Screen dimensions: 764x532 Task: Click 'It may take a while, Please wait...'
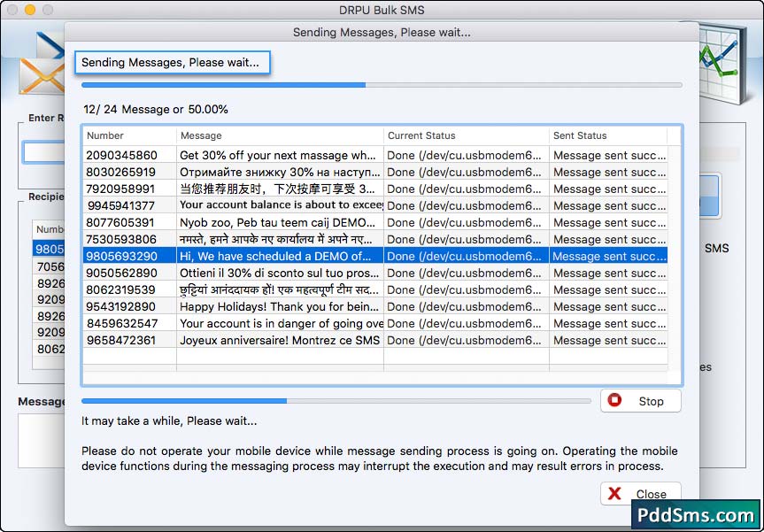pos(169,421)
